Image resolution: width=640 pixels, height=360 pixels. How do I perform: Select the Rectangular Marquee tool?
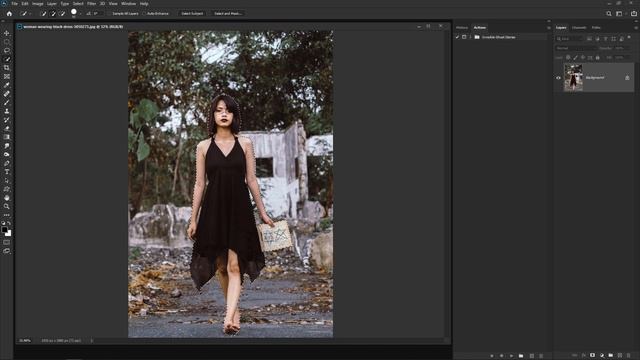7,42
